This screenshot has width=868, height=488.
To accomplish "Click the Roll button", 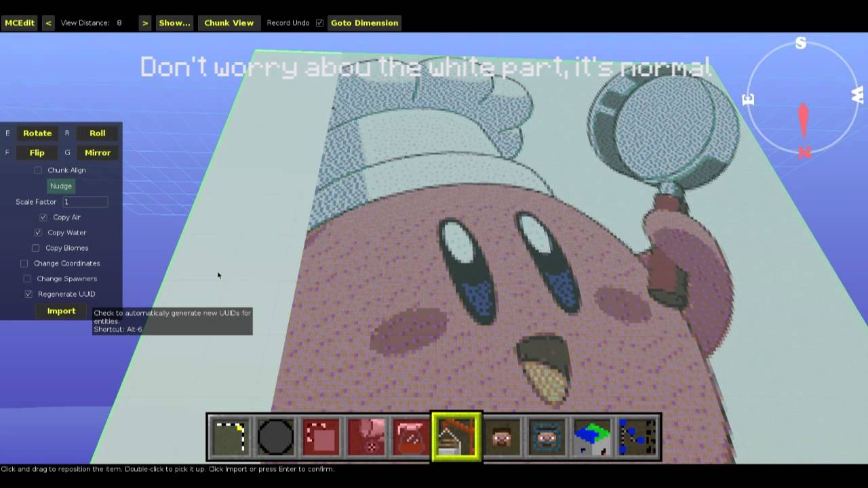I will pos(97,134).
